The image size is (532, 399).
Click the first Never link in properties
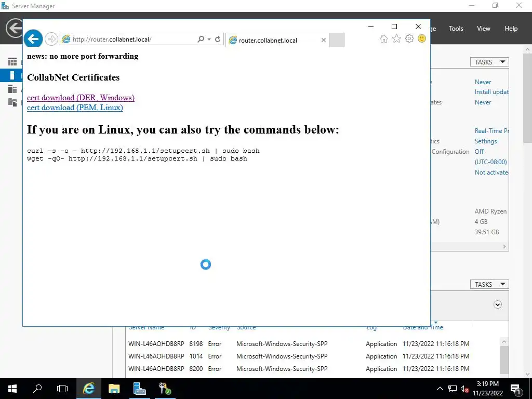pos(483,82)
